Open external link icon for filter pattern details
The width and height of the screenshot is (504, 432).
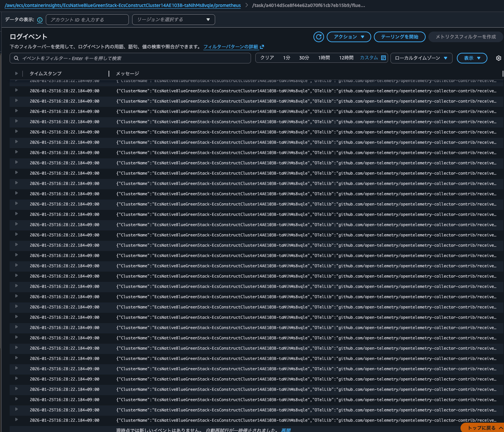pyautogui.click(x=262, y=47)
